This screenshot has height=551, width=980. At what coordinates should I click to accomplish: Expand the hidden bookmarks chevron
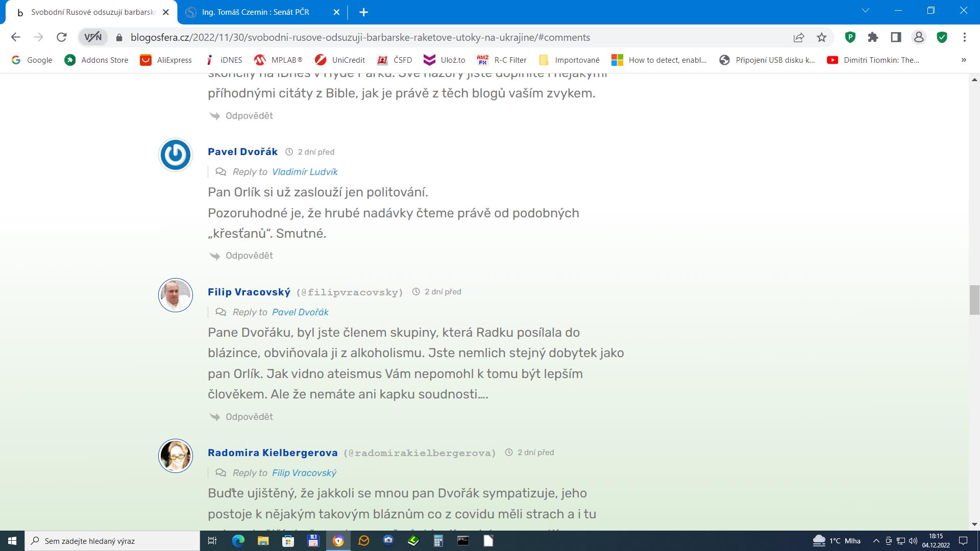[x=964, y=60]
